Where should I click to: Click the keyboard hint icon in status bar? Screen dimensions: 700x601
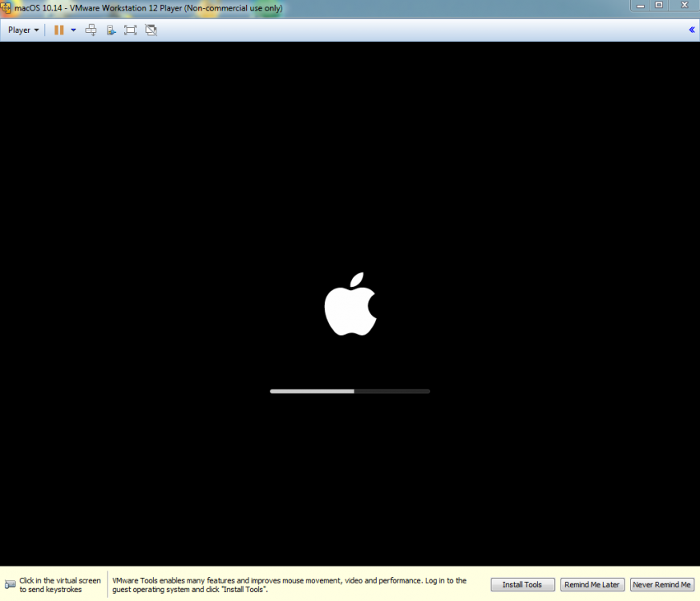10,584
